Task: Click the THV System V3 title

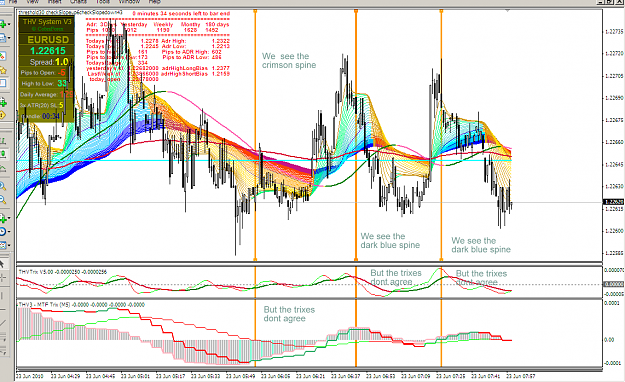Action: 47,22
